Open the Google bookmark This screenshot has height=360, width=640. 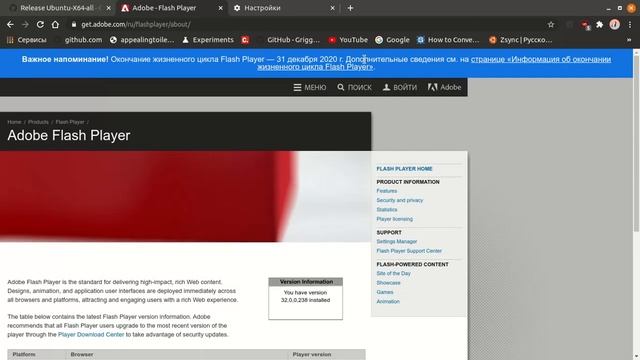392,40
